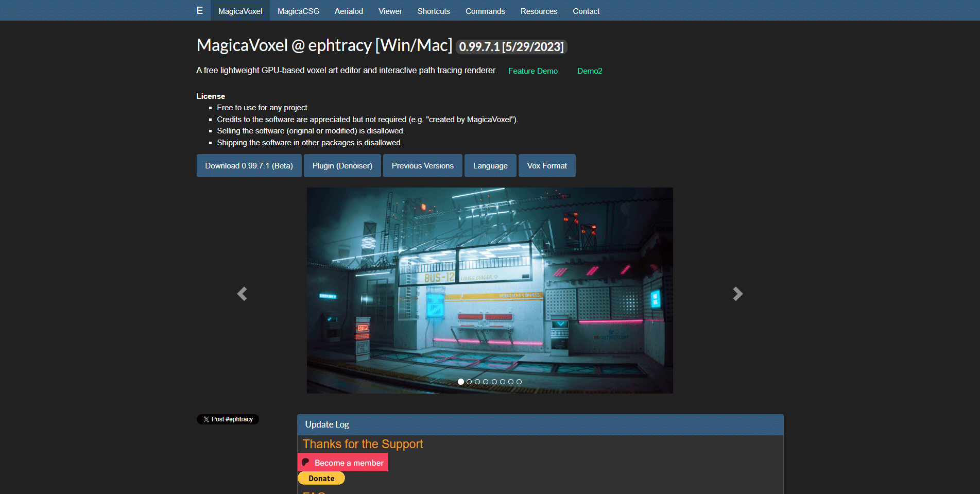The image size is (980, 494).
Task: Select the last carousel indicator dot
Action: (x=519, y=382)
